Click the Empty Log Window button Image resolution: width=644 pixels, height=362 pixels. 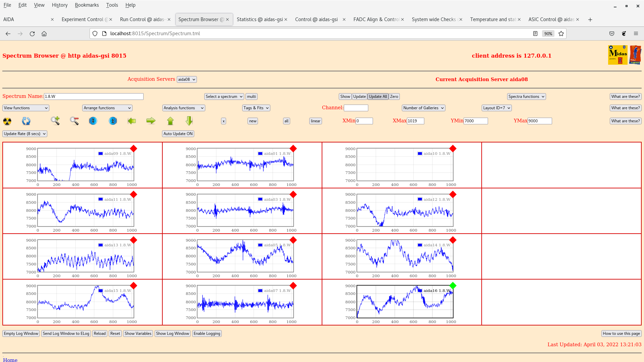point(21,334)
